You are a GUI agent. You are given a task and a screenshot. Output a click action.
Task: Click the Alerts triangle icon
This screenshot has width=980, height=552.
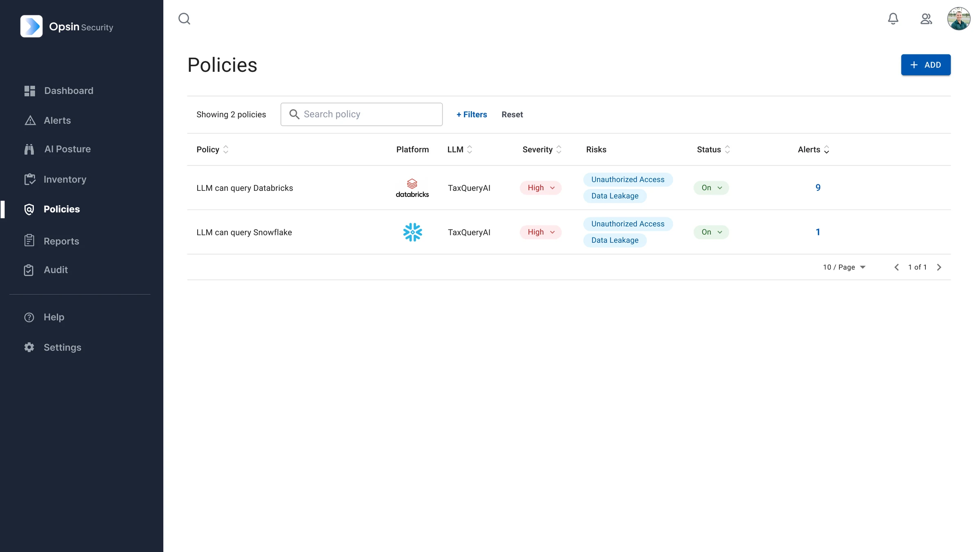pos(30,120)
